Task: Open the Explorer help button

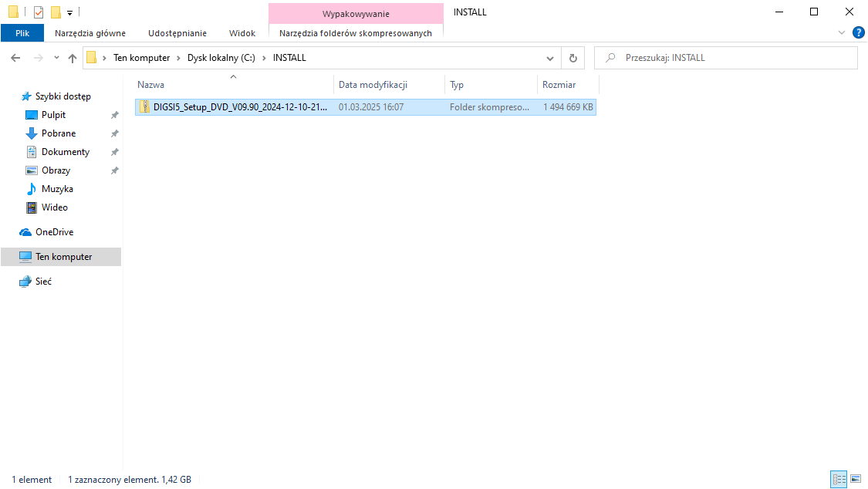Action: (859, 32)
